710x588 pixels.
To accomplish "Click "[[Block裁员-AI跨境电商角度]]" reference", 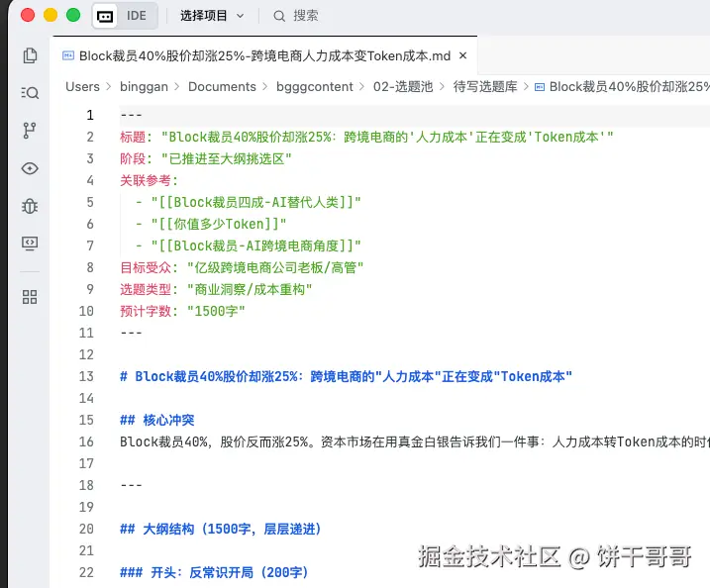I will 256,245.
